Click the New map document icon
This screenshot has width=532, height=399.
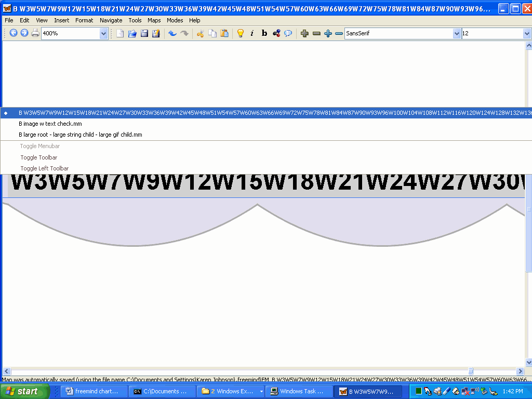point(120,33)
